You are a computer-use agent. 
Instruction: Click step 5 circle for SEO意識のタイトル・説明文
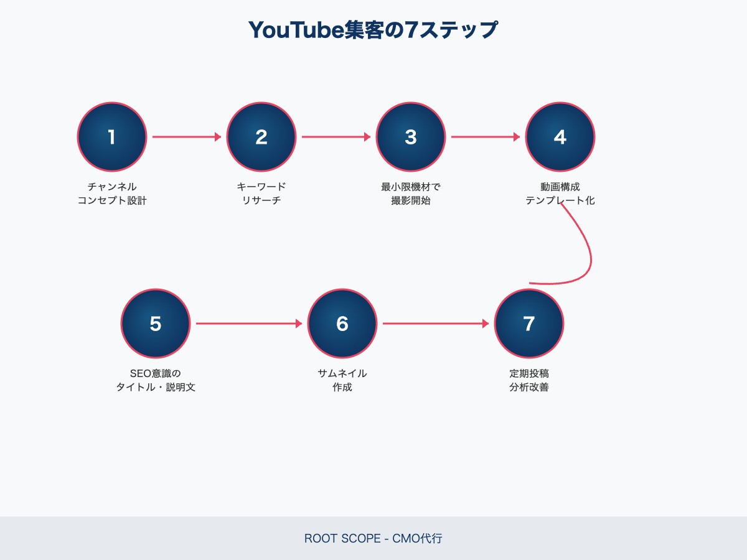click(x=155, y=324)
